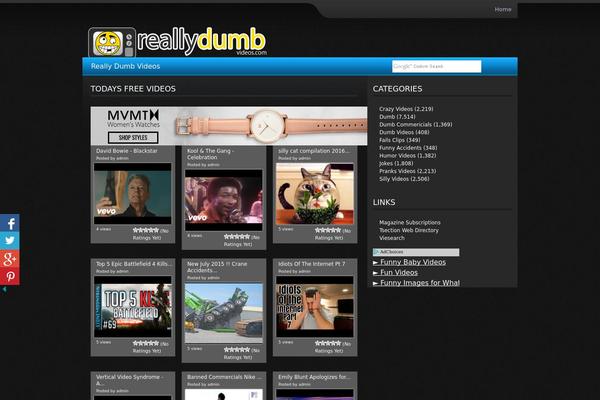This screenshot has width=600, height=400.
Task: Pin page using Pinterest sidebar icon
Action: pyautogui.click(x=10, y=276)
